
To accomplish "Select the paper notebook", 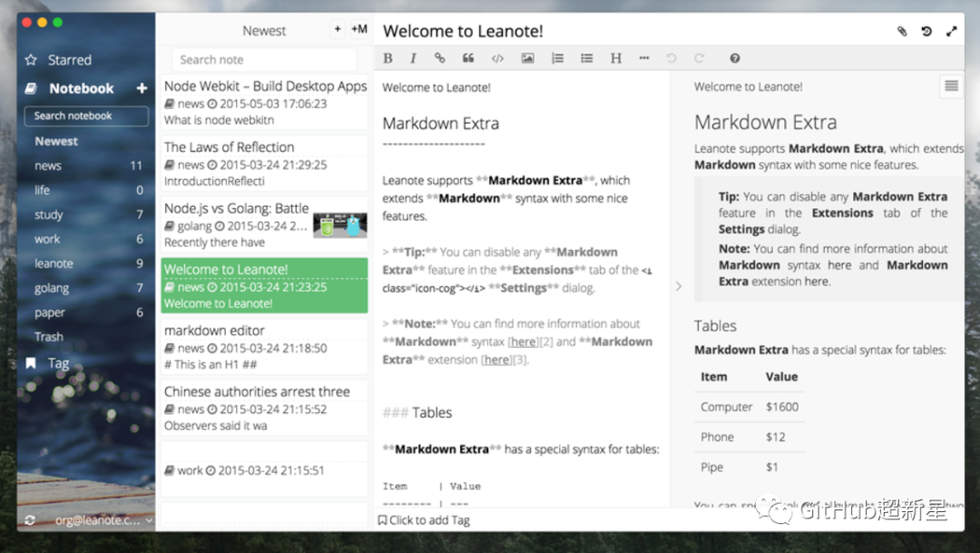I will tap(86, 312).
